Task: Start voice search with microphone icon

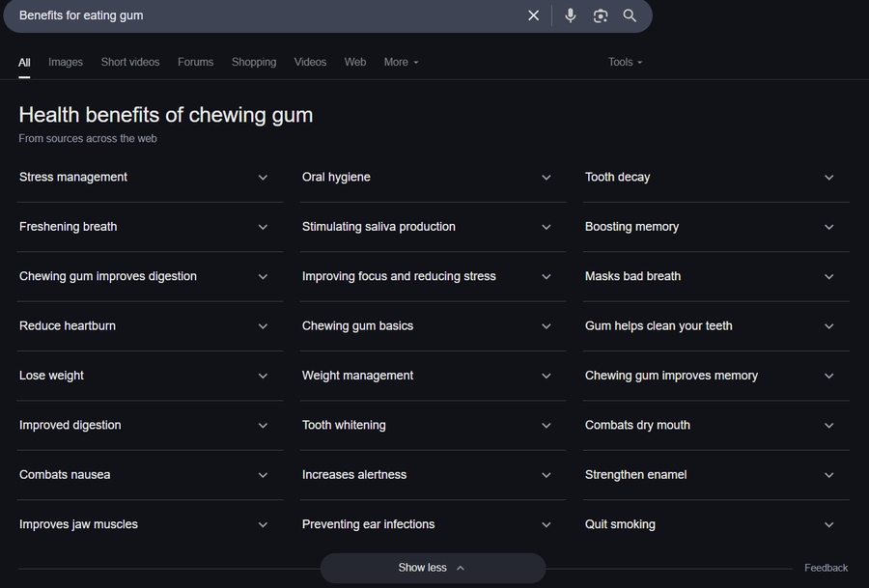Action: (x=571, y=15)
